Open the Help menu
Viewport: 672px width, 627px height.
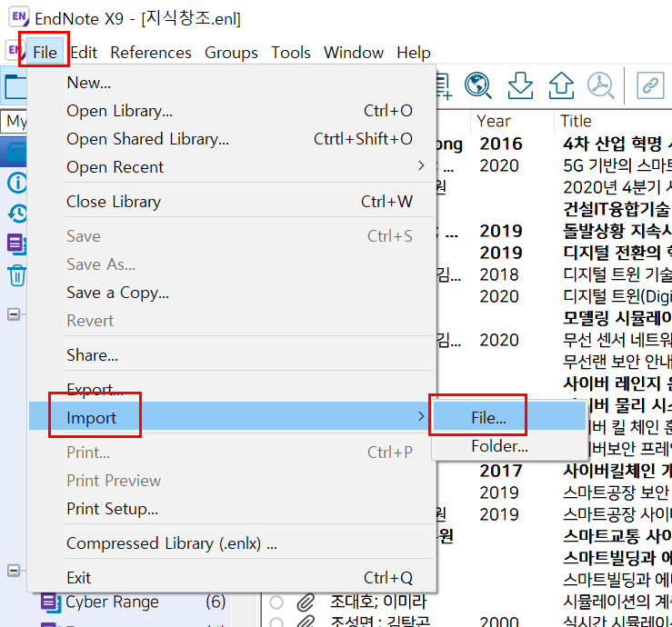pos(414,53)
